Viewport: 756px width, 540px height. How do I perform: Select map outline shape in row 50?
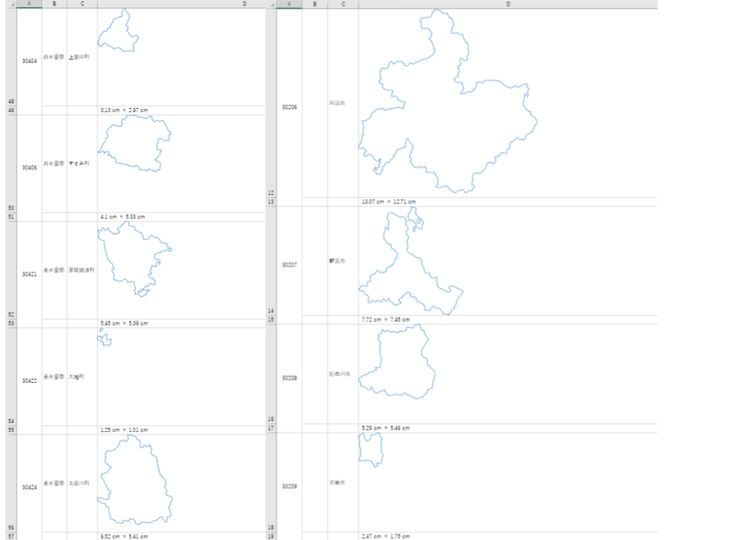point(134,143)
